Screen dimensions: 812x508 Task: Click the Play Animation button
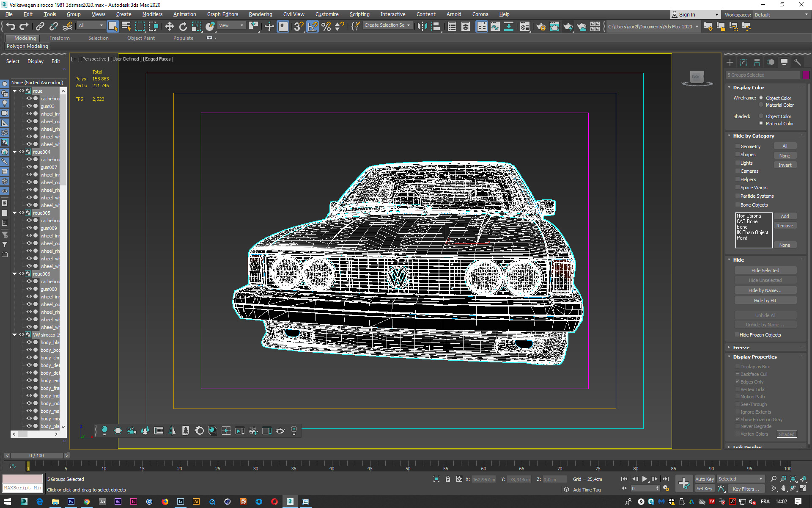(645, 479)
